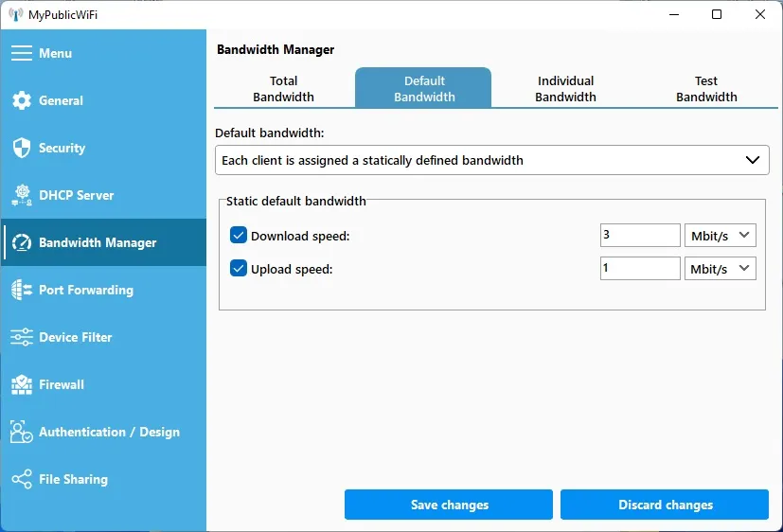This screenshot has height=532, width=783.
Task: Select the Firewall icon
Action: tap(21, 384)
